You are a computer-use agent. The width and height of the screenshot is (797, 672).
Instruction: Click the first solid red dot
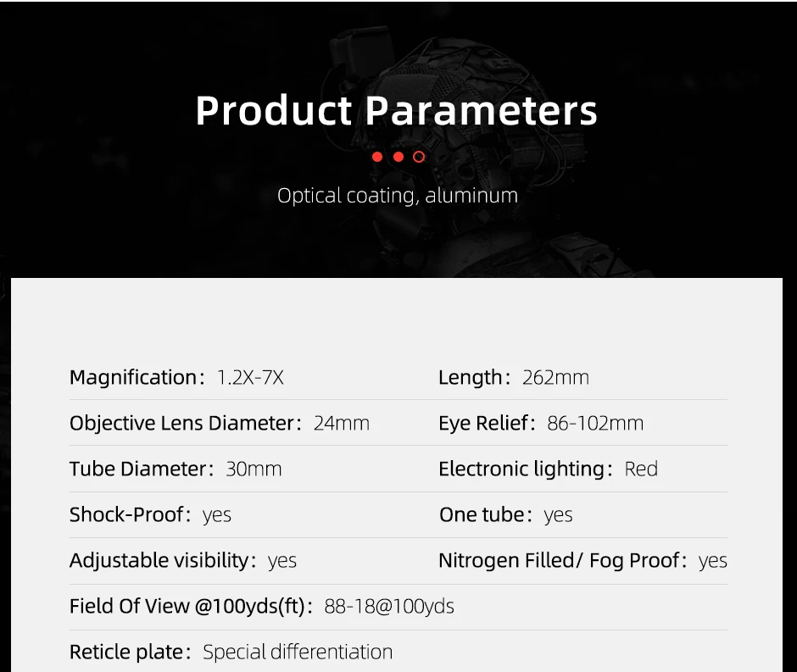[377, 157]
